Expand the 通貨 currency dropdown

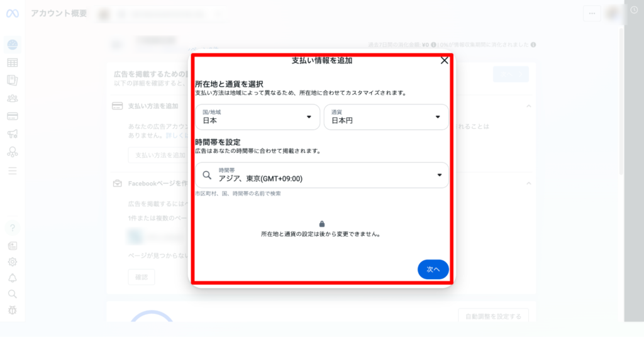click(386, 117)
